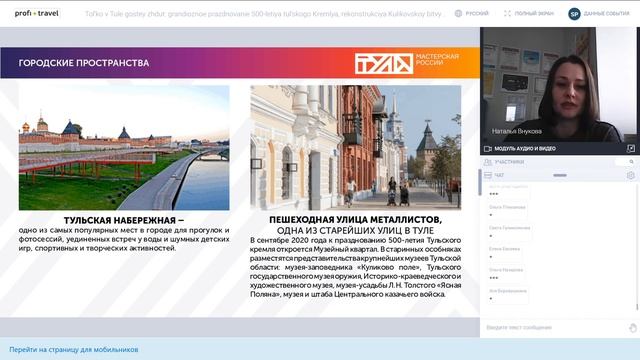This screenshot has height=360, width=640.
Task: Follow Перейти на страницу для мобильников link
Action: pyautogui.click(x=74, y=349)
